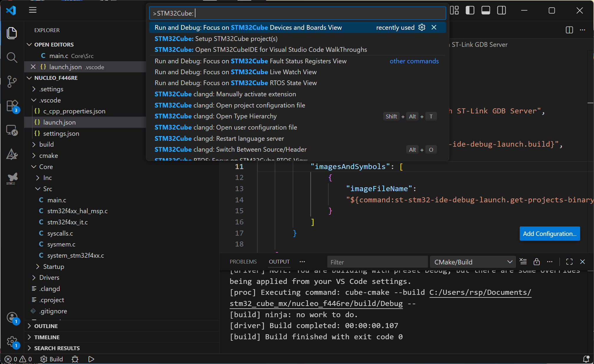The width and height of the screenshot is (594, 364).
Task: Open the CMake/Build output channel dropdown
Action: tap(473, 262)
